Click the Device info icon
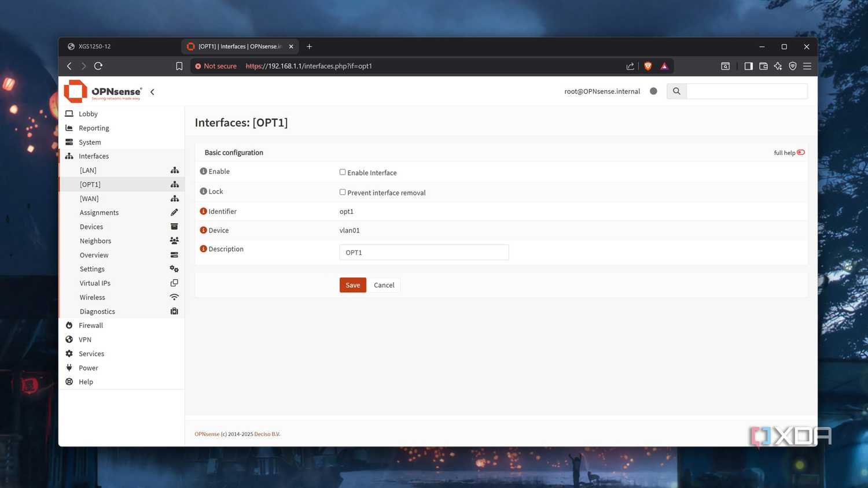868x488 pixels. (203, 230)
